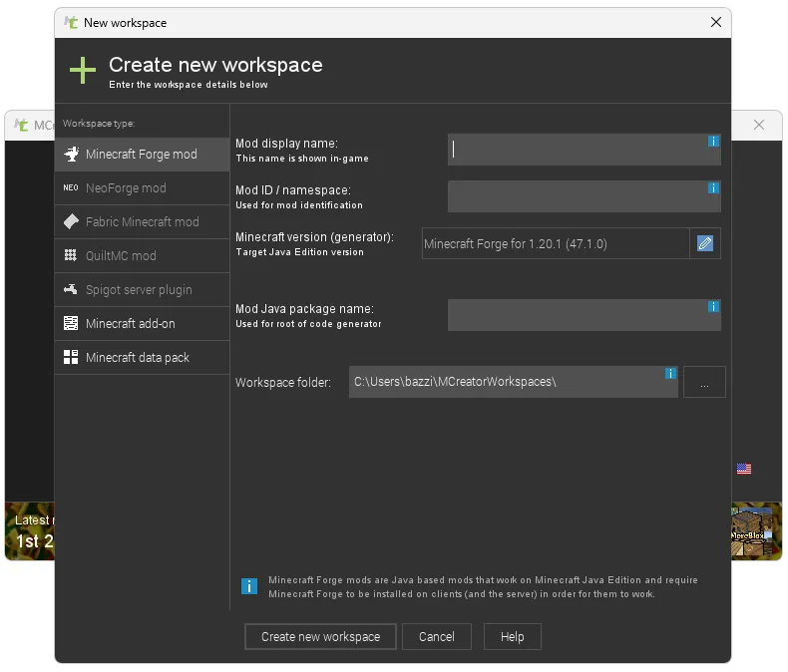This screenshot has height=672, width=788.
Task: Open Help for workspace creation
Action: [512, 636]
